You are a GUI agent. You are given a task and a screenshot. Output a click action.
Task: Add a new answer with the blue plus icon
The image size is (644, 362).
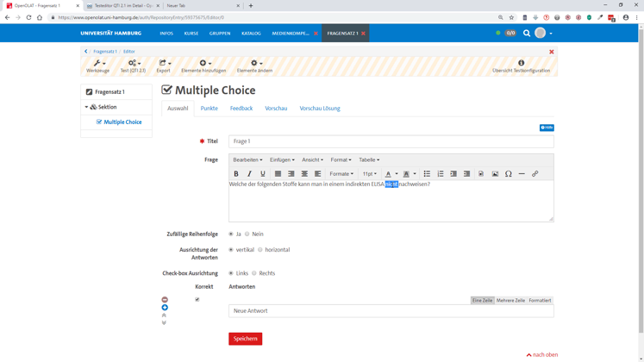[165, 308]
